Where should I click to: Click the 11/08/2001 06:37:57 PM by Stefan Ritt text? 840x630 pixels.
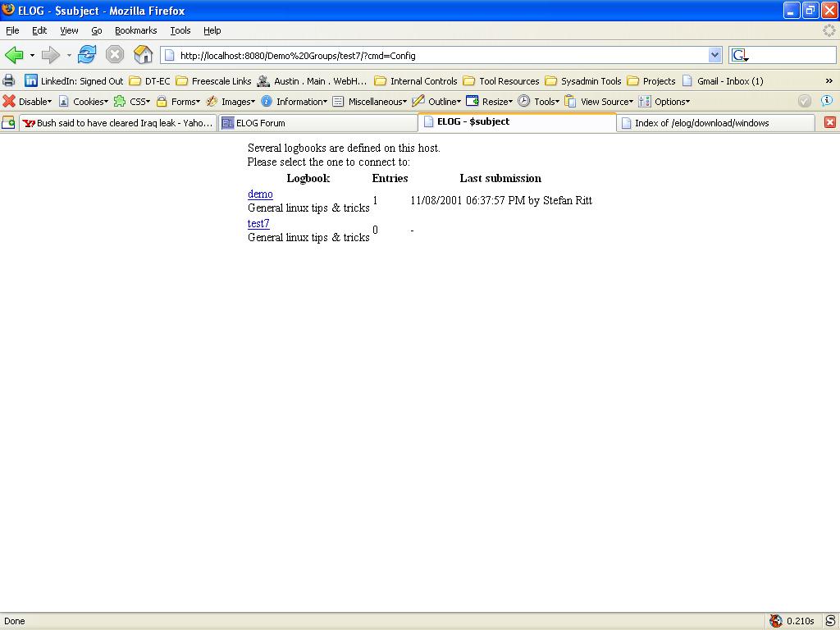pyautogui.click(x=501, y=200)
